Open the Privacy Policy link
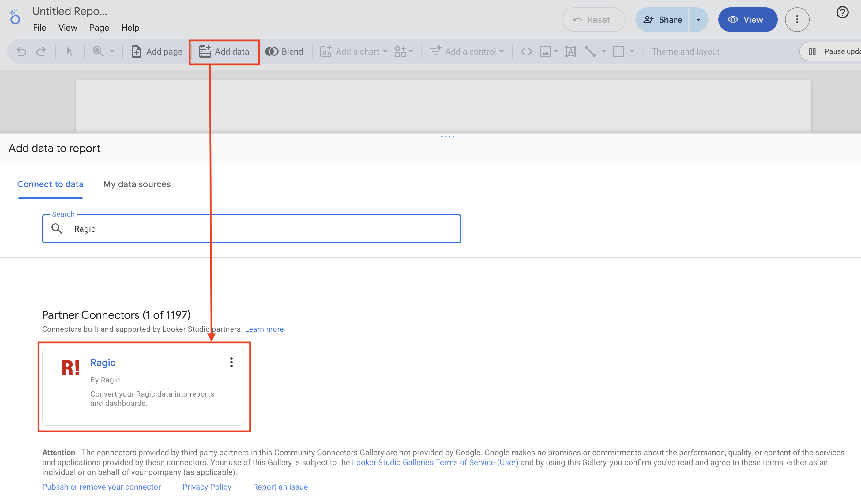 coord(207,487)
